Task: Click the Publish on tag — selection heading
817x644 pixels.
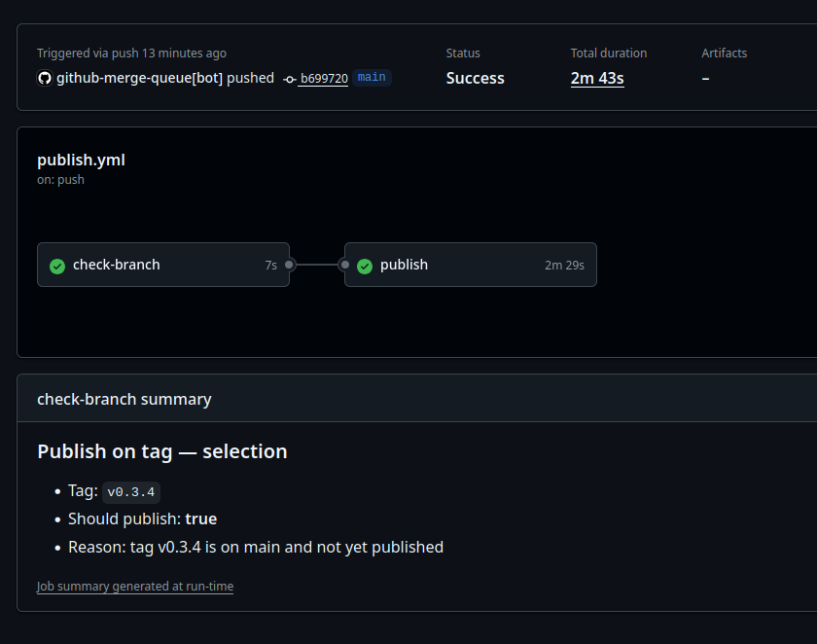Action: point(162,451)
